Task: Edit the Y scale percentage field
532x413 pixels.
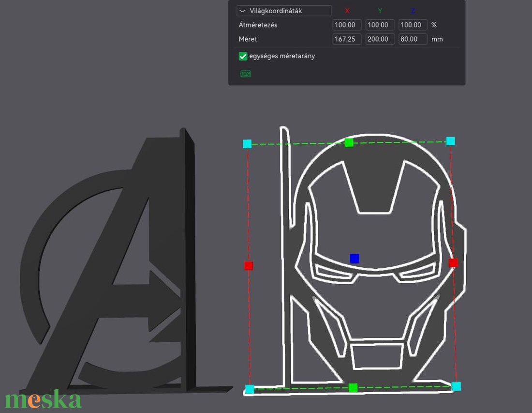Action: tap(379, 25)
